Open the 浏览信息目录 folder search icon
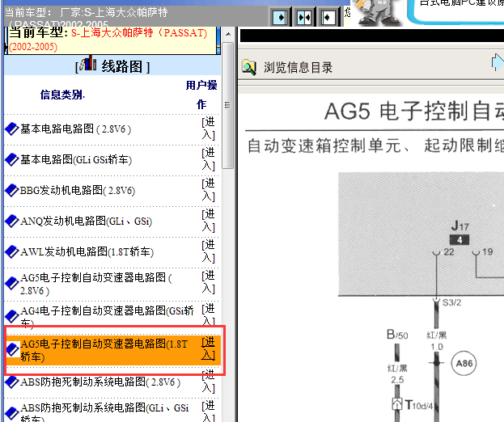Screen dimensions: 504x422 pyautogui.click(x=249, y=67)
